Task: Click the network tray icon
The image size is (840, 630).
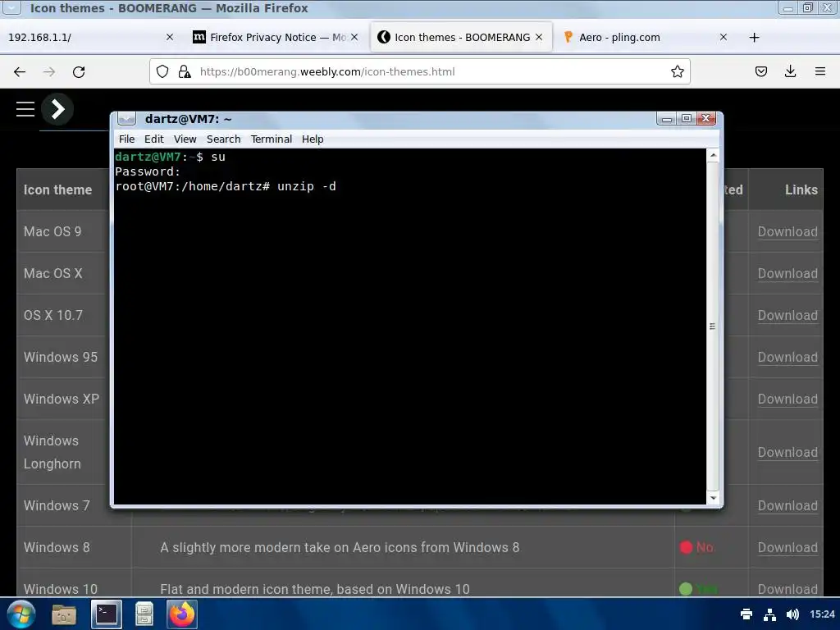Action: (769, 614)
